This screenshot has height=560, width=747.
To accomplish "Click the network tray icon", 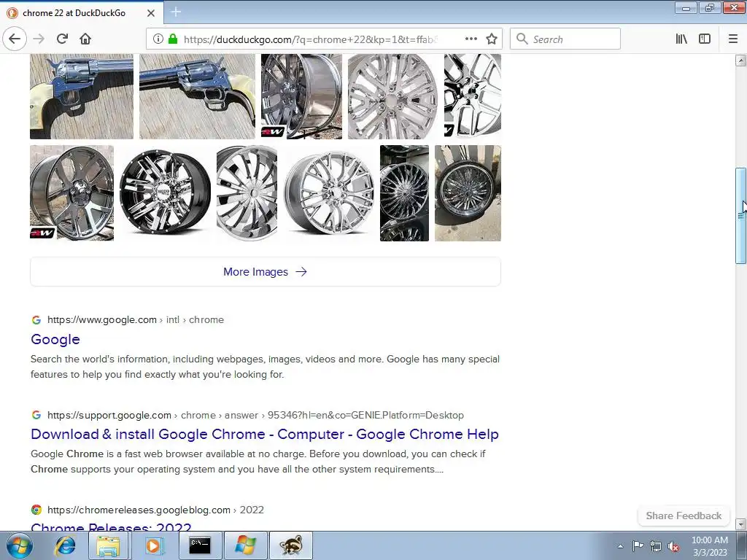I will 656,546.
